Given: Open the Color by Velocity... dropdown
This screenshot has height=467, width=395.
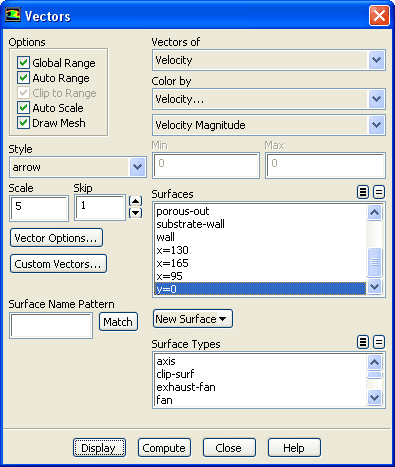Looking at the screenshot, I should (x=269, y=99).
